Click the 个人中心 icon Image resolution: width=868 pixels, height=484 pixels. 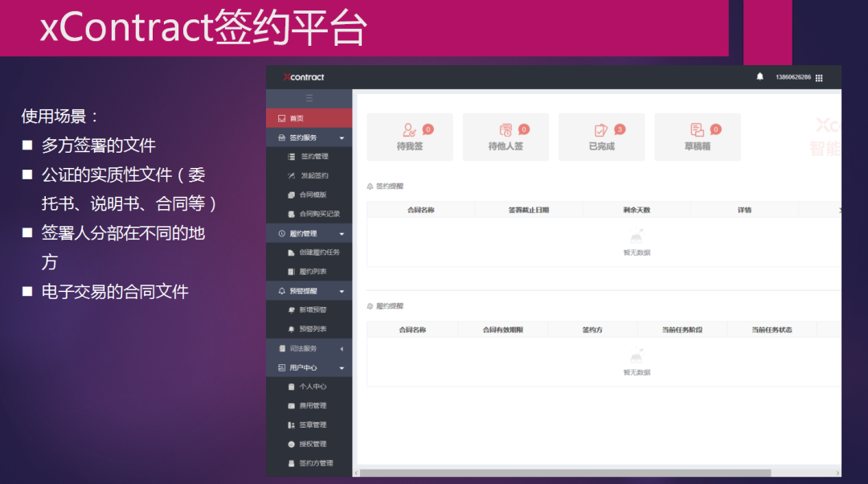(x=291, y=387)
